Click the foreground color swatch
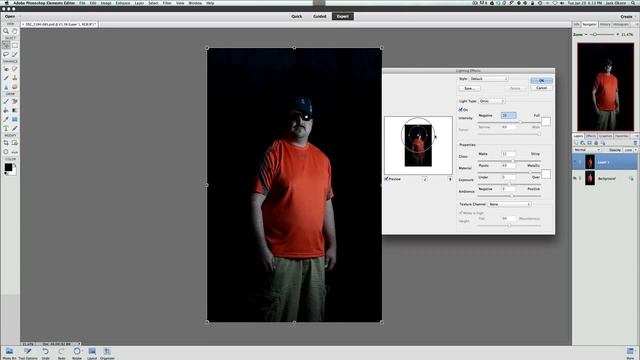 coord(8,167)
